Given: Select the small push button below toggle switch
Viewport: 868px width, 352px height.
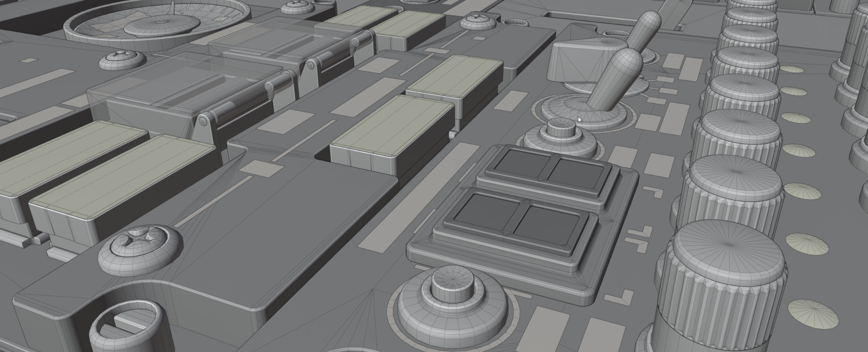Looking at the screenshot, I should click(x=561, y=127).
